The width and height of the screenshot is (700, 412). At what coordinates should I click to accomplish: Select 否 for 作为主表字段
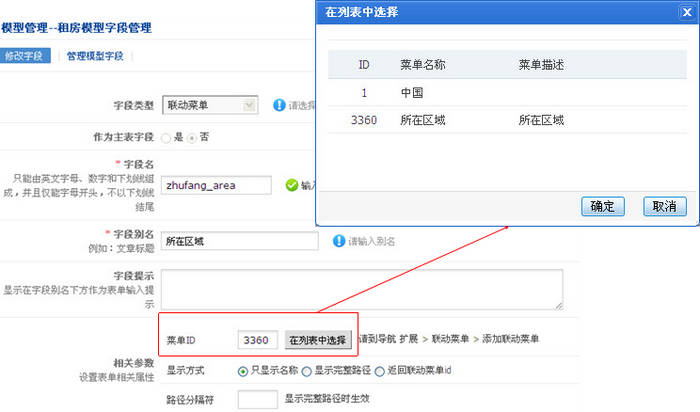[191, 136]
